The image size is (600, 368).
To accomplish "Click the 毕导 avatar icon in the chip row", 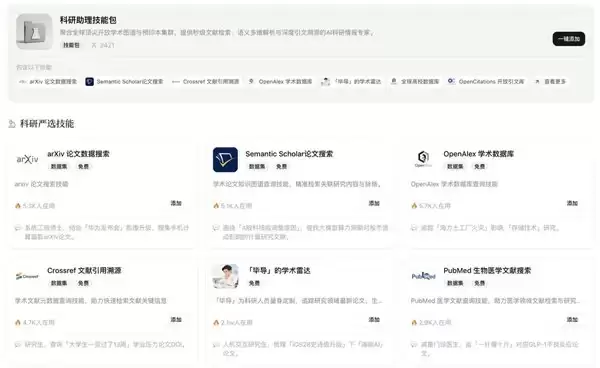I will pyautogui.click(x=325, y=81).
